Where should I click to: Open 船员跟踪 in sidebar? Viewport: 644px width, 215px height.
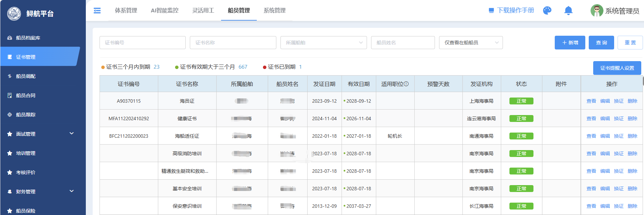point(26,115)
